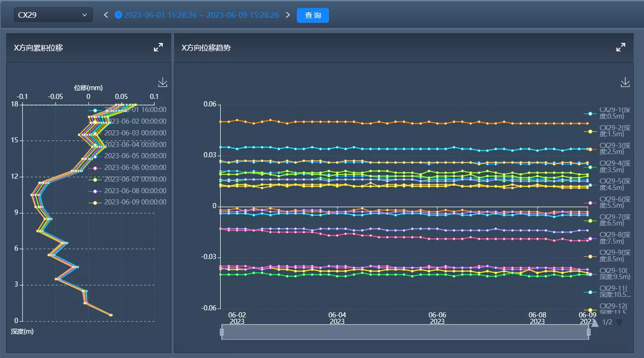Hide legend series CX29-7 (深度:6.5m)
The image size is (644, 358).
pos(608,220)
